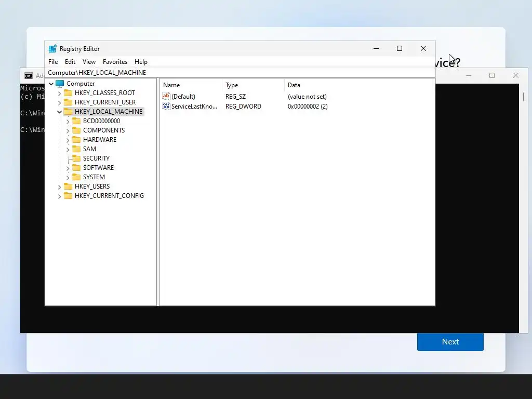Click the (value not set) data cell
Image resolution: width=532 pixels, height=399 pixels.
click(307, 97)
